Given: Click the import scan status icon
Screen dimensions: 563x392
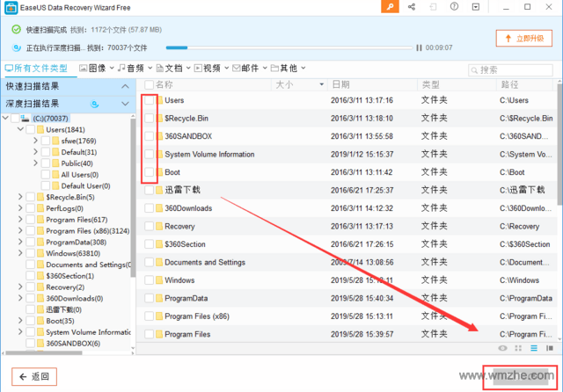Looking at the screenshot, I should coord(434,6).
